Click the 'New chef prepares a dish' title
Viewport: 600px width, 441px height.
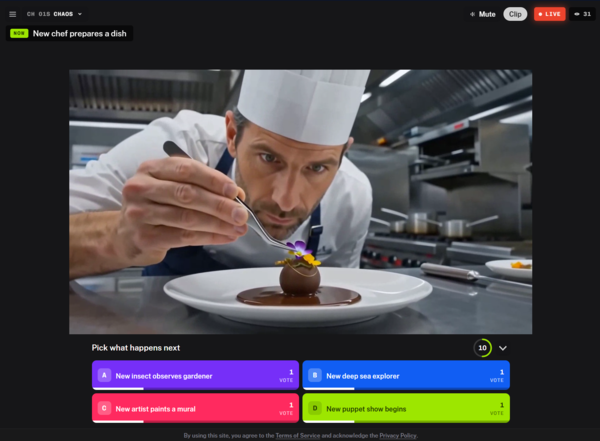[x=80, y=34]
